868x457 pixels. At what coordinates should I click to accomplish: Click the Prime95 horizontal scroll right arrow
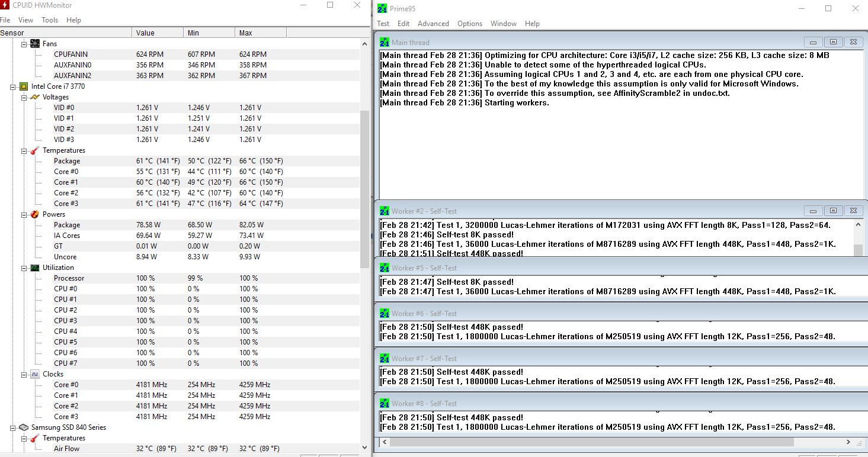click(x=848, y=442)
